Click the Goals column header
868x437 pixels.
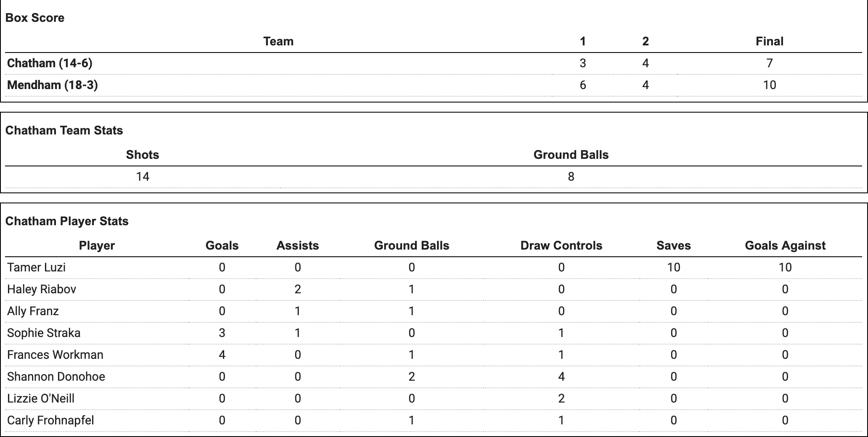222,246
